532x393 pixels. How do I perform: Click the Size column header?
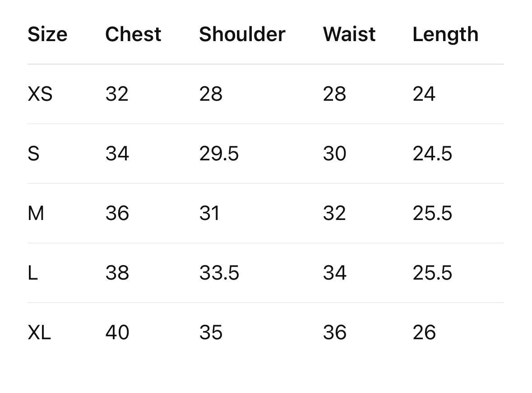[x=47, y=34]
